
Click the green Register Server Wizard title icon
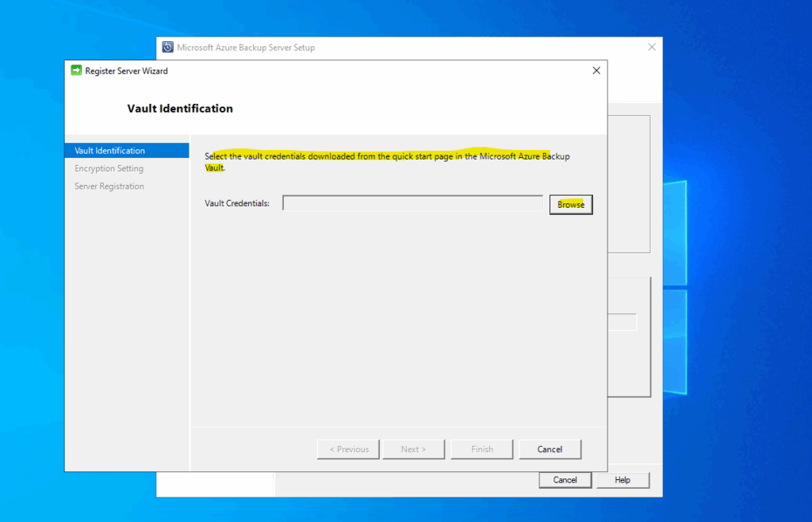coord(76,71)
